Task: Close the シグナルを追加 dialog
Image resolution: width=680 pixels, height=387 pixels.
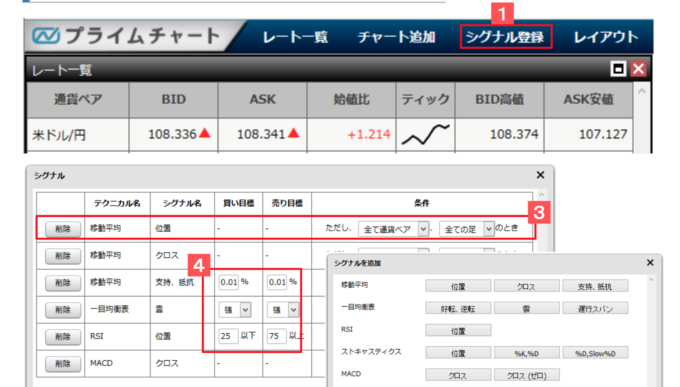Action: pos(650,262)
